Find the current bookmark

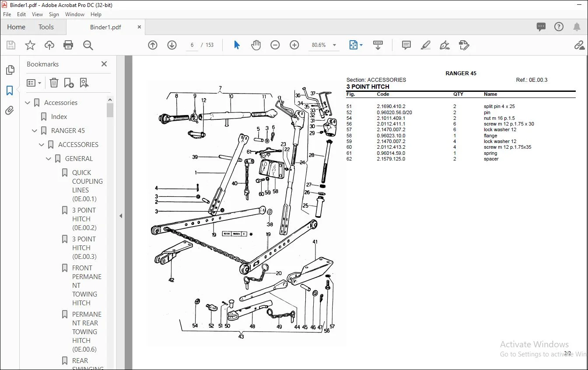point(84,83)
